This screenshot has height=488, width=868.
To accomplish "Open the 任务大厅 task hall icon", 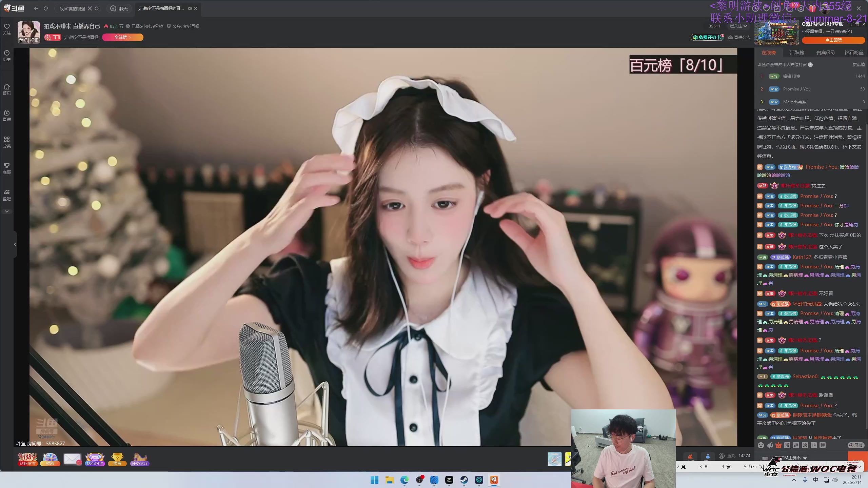I will coord(140,459).
